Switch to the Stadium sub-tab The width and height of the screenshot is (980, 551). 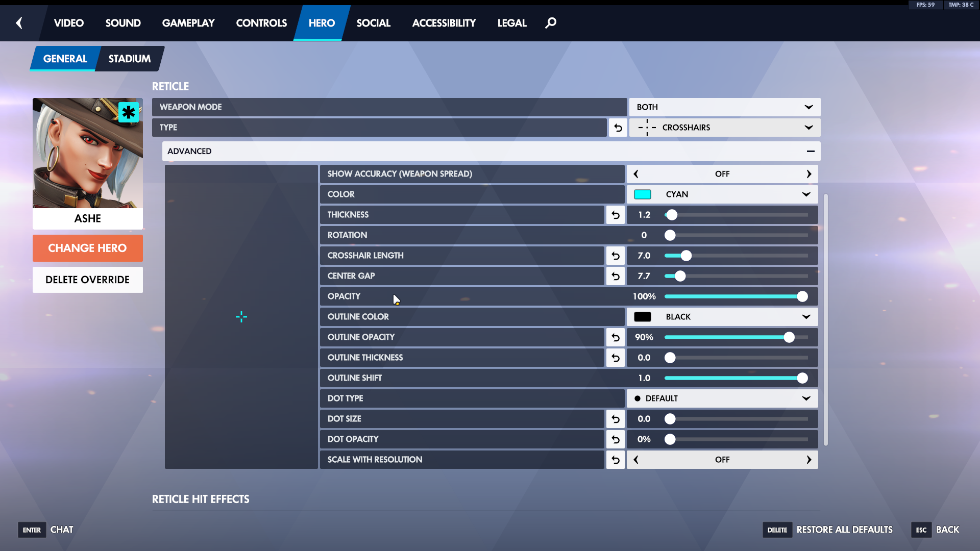[x=130, y=59]
